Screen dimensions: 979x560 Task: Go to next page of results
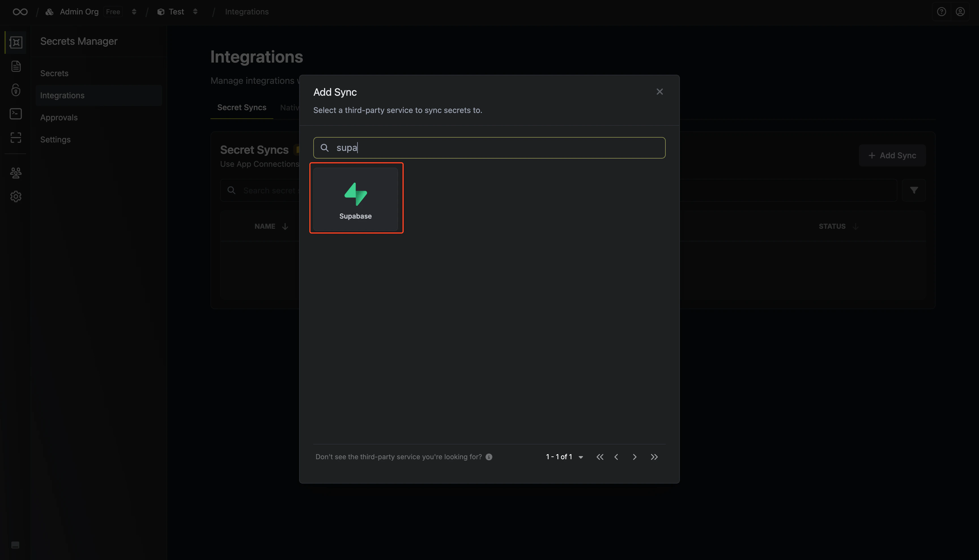(635, 457)
